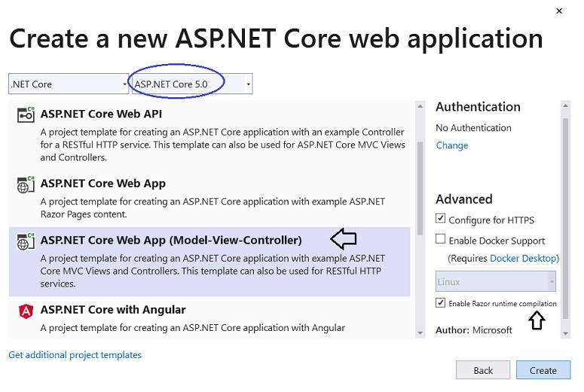
Task: Toggle the Configure for HTTPS checkbox
Action: coord(440,219)
